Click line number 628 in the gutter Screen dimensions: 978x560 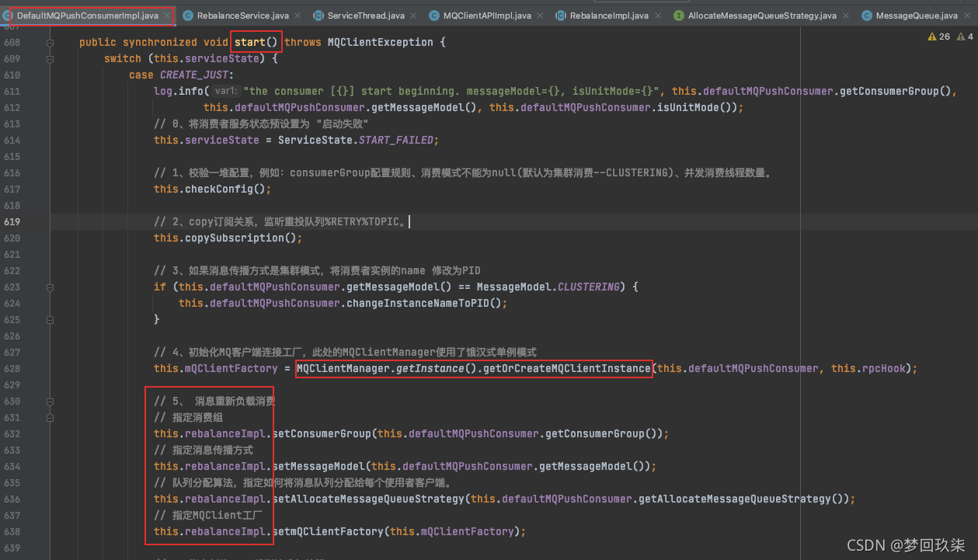coord(12,369)
